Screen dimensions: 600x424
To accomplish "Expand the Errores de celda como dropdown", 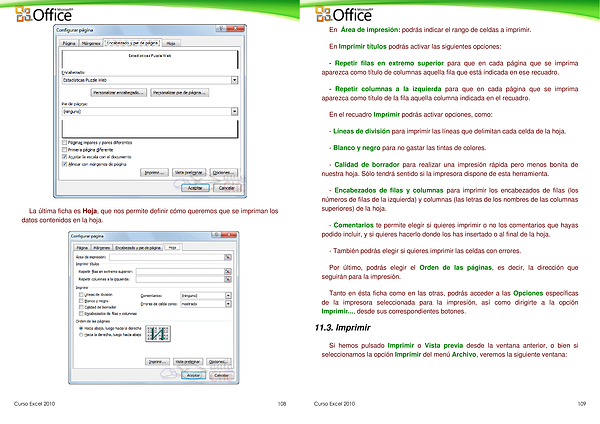I will [x=228, y=304].
